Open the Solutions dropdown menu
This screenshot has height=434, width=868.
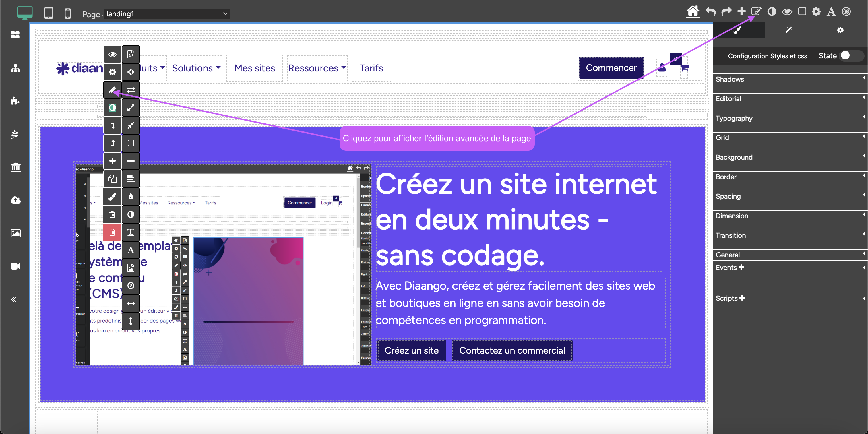(x=196, y=68)
